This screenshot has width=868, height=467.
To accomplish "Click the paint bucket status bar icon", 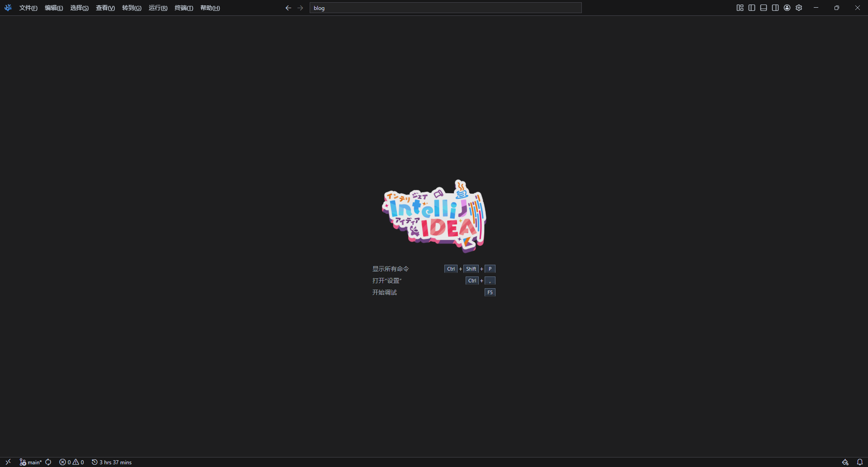I will point(845,462).
